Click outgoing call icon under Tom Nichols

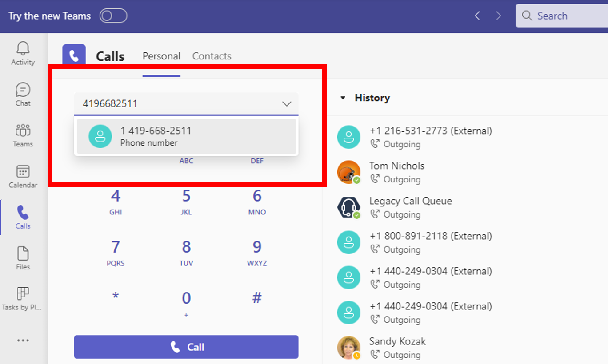[x=375, y=179]
